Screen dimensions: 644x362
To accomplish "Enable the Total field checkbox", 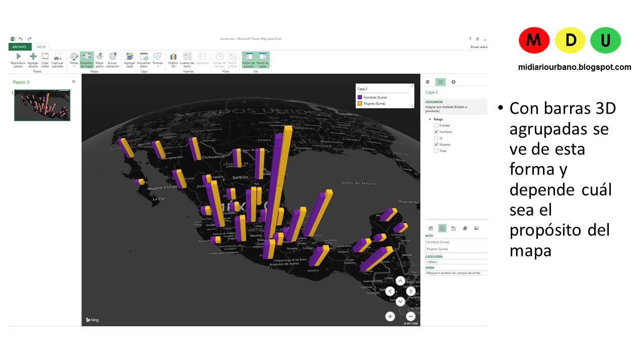I will click(437, 151).
